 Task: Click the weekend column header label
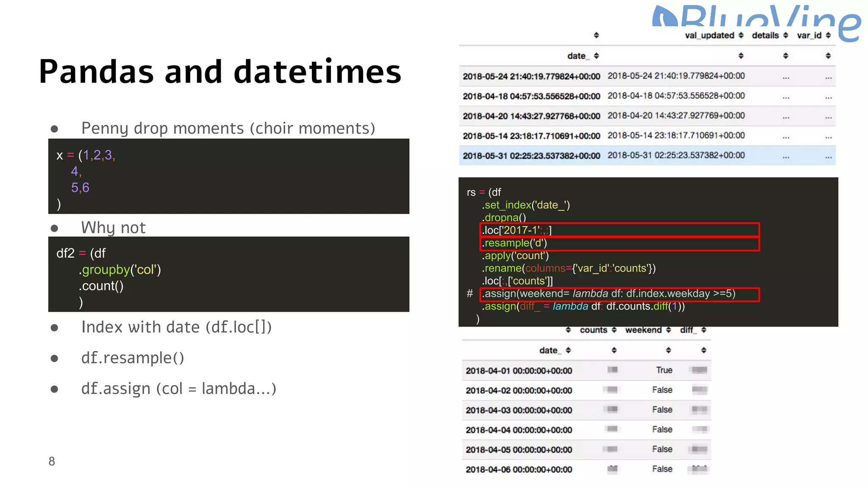(643, 330)
